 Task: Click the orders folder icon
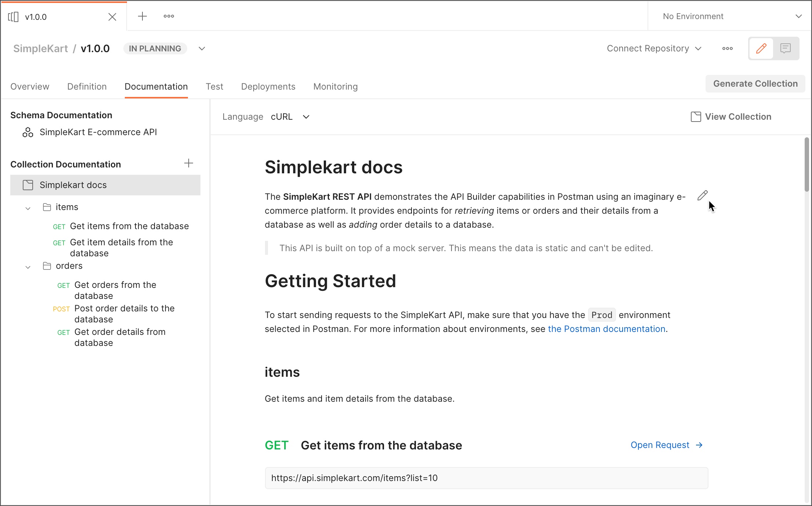(47, 266)
